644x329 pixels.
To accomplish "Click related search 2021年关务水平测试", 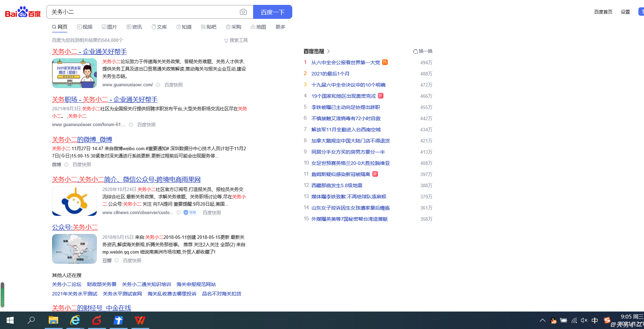I will pos(75,294).
